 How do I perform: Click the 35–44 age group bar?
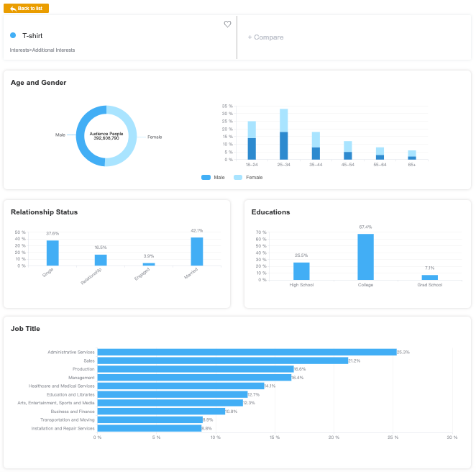point(316,145)
